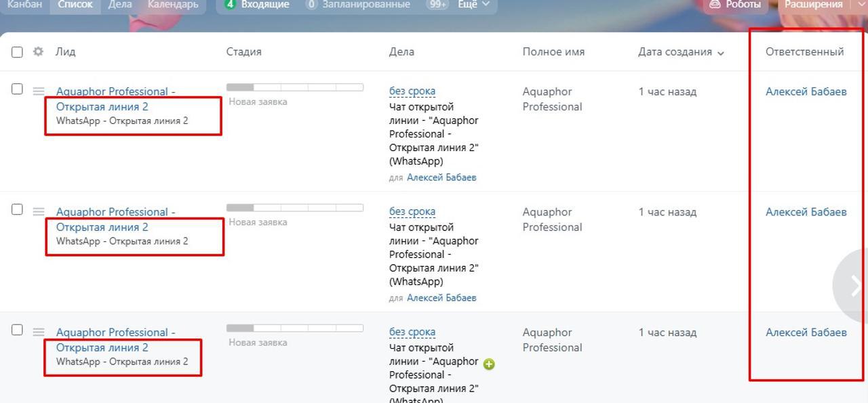Open the third lead row's hamburger menu
The height and width of the screenshot is (403, 868).
39,332
